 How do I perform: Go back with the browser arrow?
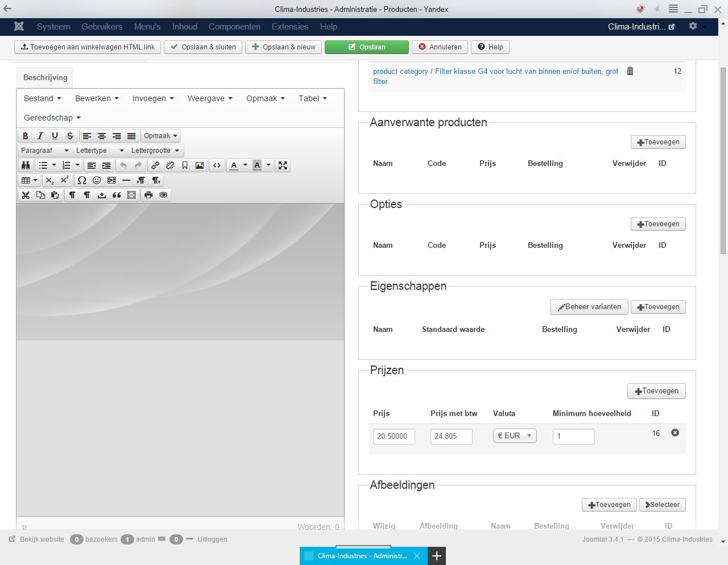pyautogui.click(x=7, y=9)
